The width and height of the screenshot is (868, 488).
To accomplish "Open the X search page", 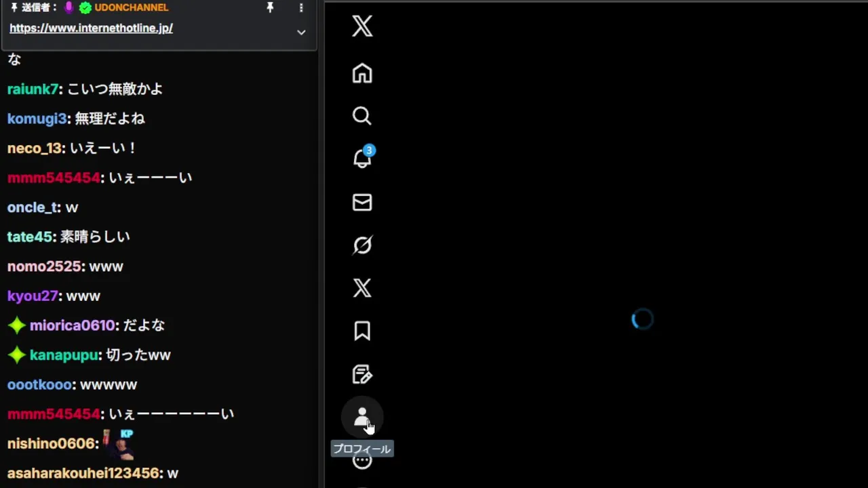I will coord(362,116).
